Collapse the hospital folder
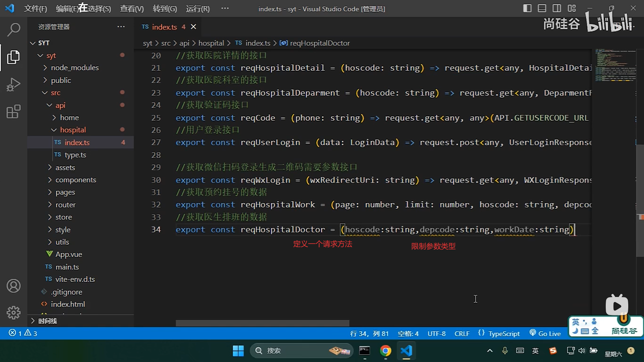644x362 pixels. tap(73, 130)
